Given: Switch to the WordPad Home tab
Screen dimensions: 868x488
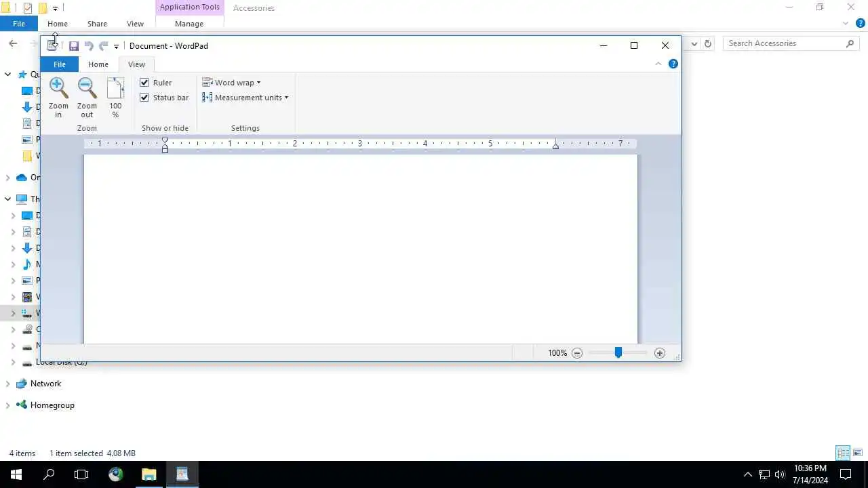Looking at the screenshot, I should [x=98, y=64].
